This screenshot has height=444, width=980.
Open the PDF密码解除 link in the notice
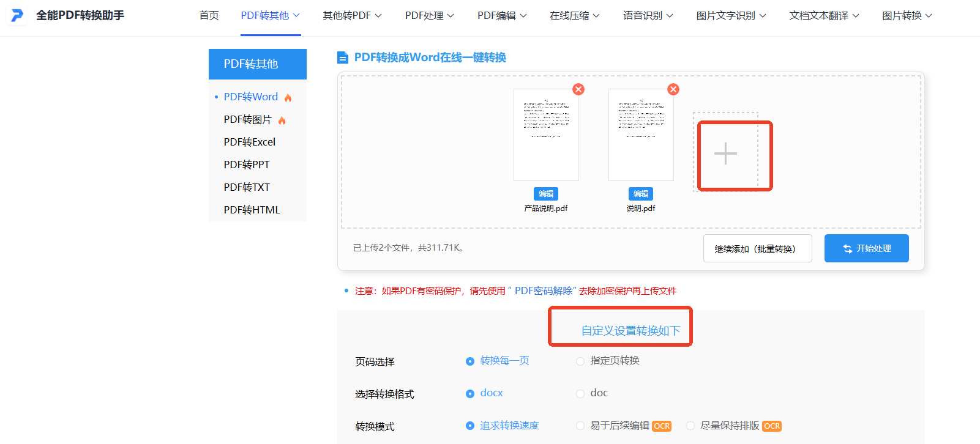point(544,291)
